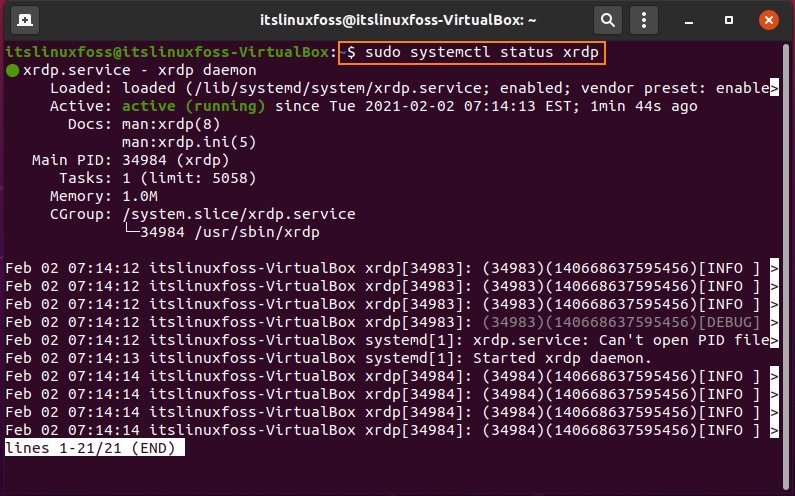The image size is (795, 496).
Task: Click the man:xrdp(8) docs reference
Action: coord(171,124)
